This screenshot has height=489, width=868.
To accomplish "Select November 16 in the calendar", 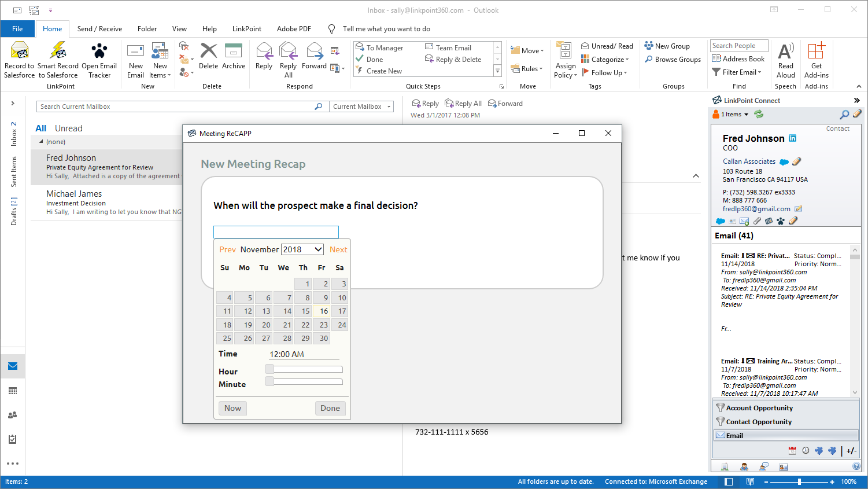I will pos(322,311).
